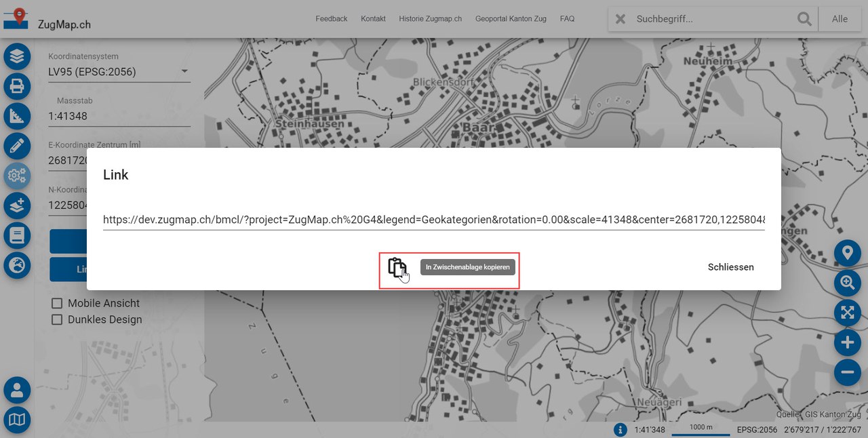Open the FAQ menu item
Screen dimensions: 868x438
click(567, 19)
